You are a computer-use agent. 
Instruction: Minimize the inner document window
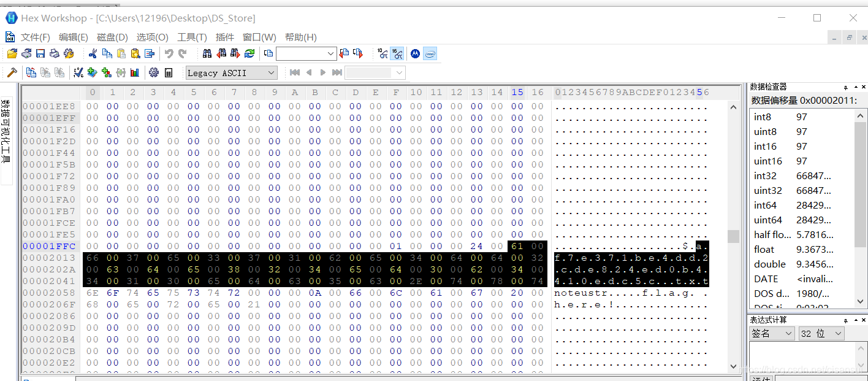tap(834, 37)
